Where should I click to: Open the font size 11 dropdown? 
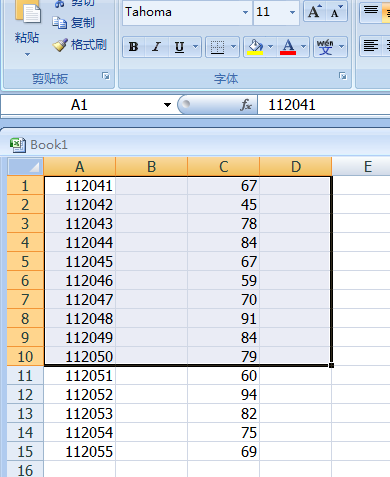[292, 12]
